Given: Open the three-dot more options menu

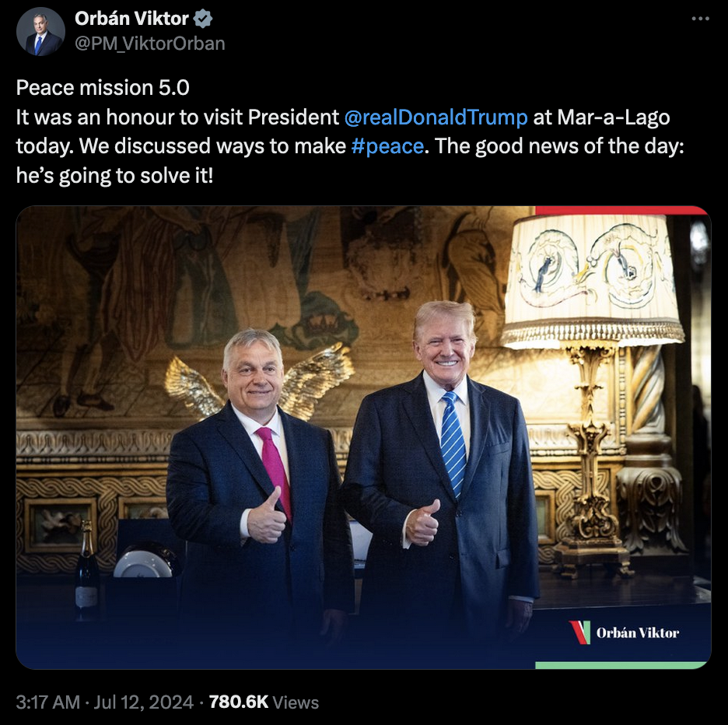Looking at the screenshot, I should click(x=700, y=19).
